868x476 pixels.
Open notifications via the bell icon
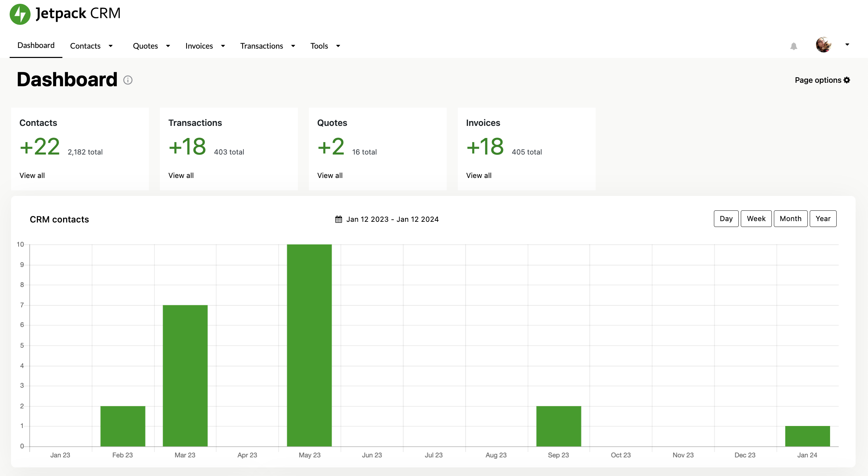point(793,46)
